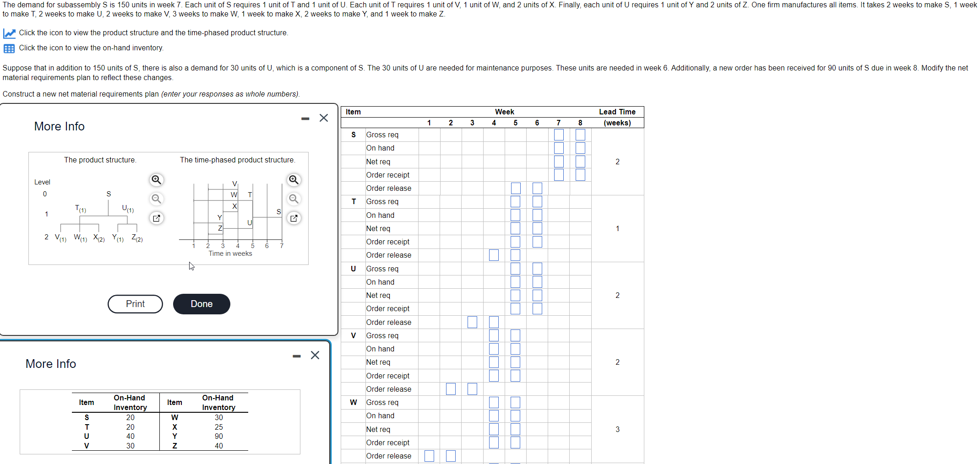Click the Print button
The image size is (980, 464).
click(x=135, y=304)
